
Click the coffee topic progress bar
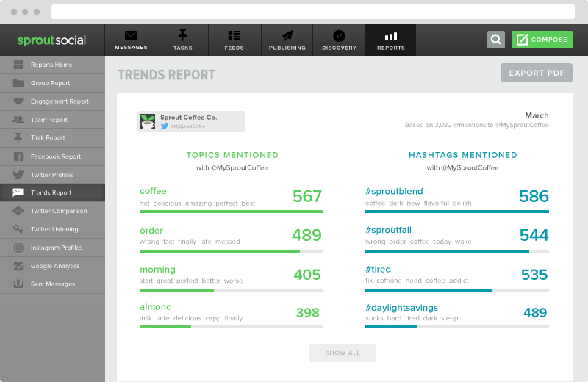point(231,212)
